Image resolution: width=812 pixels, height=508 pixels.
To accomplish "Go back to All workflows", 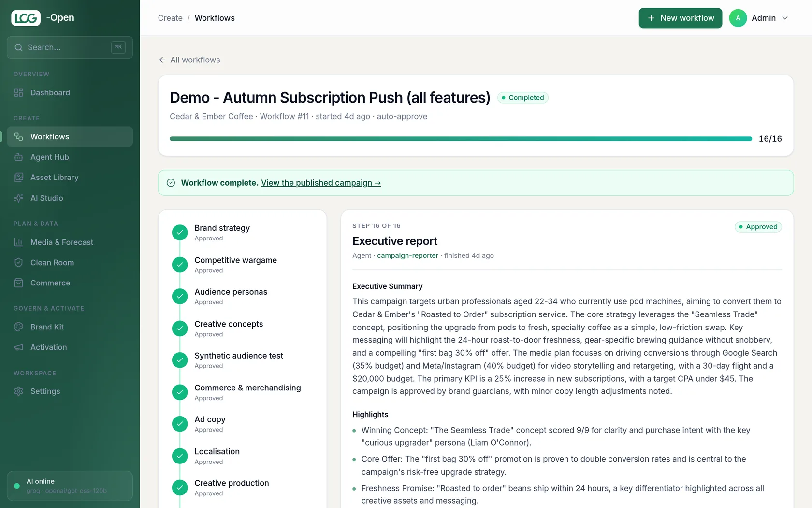I will [x=189, y=60].
